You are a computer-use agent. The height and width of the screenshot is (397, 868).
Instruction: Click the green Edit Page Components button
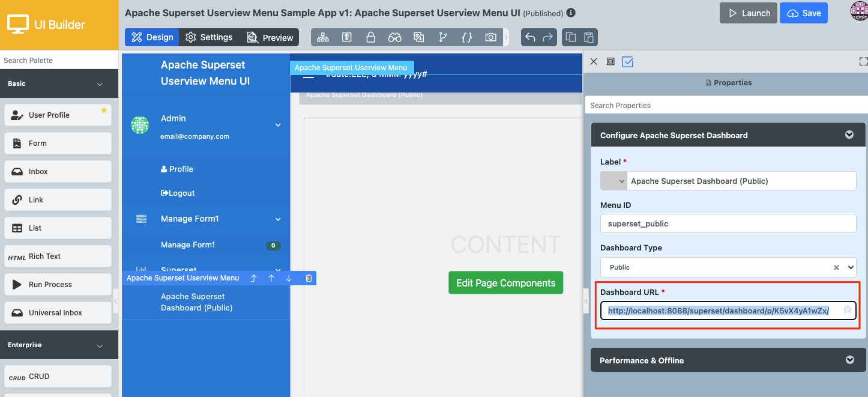pos(505,283)
